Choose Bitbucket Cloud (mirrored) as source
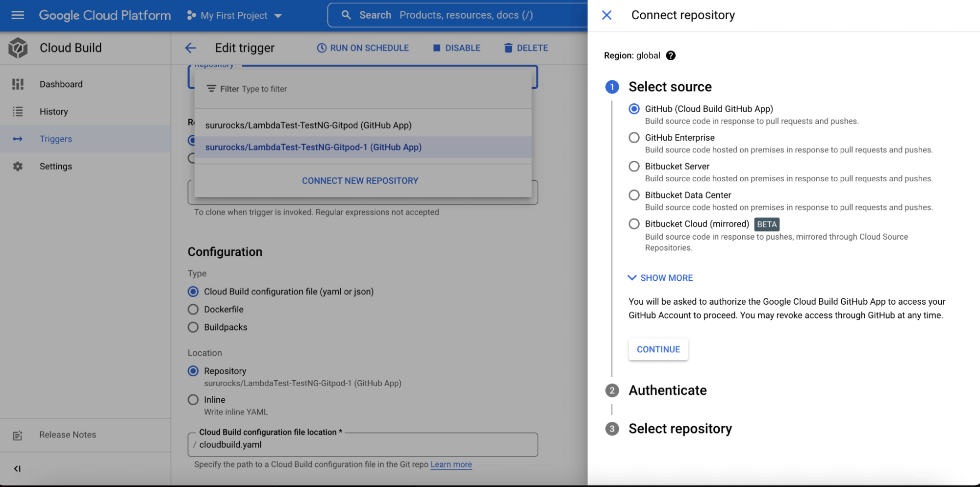 coord(634,224)
